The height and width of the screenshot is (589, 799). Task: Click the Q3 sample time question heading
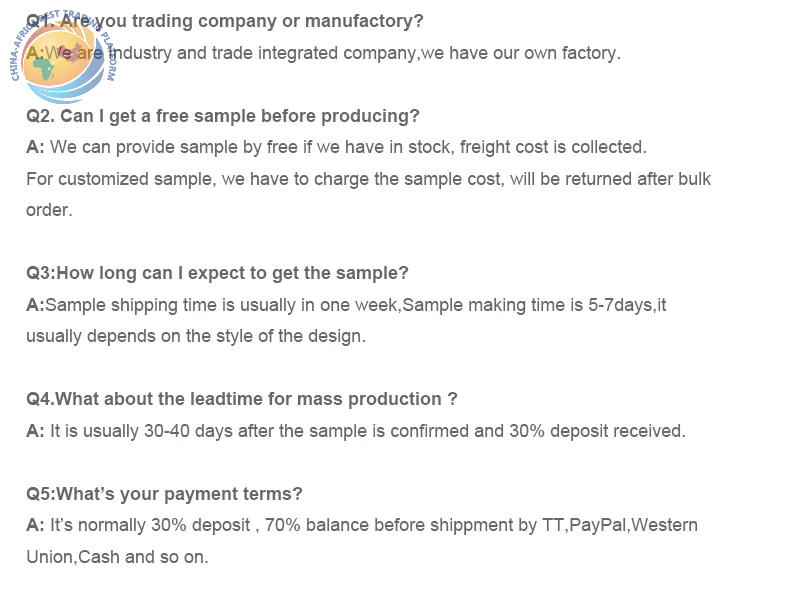218,273
